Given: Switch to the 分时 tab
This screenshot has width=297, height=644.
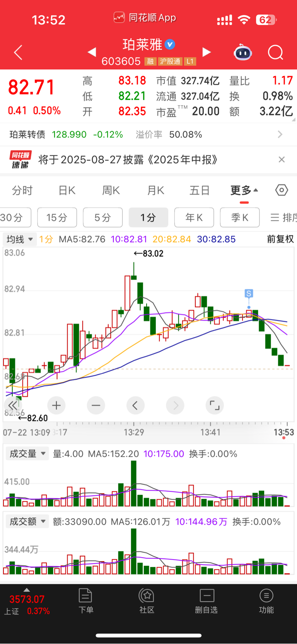Looking at the screenshot, I should tap(22, 191).
